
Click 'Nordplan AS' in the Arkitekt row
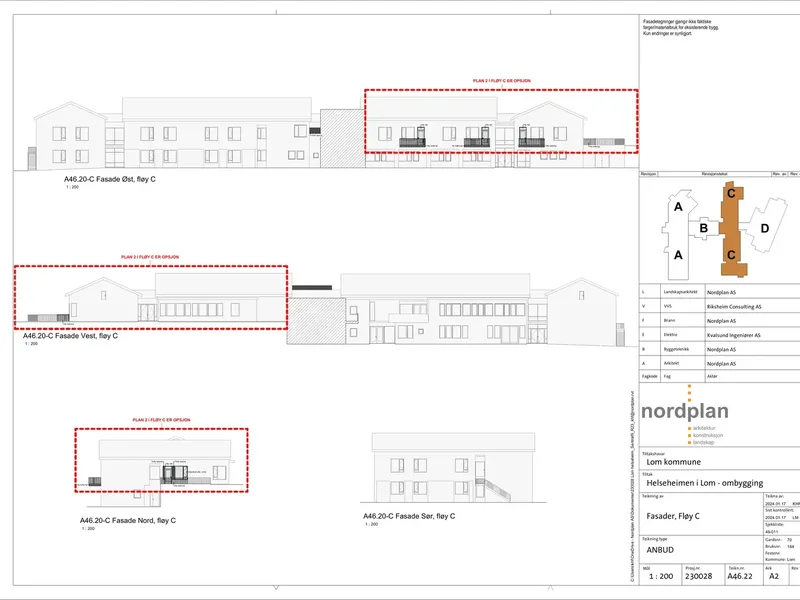pos(721,364)
